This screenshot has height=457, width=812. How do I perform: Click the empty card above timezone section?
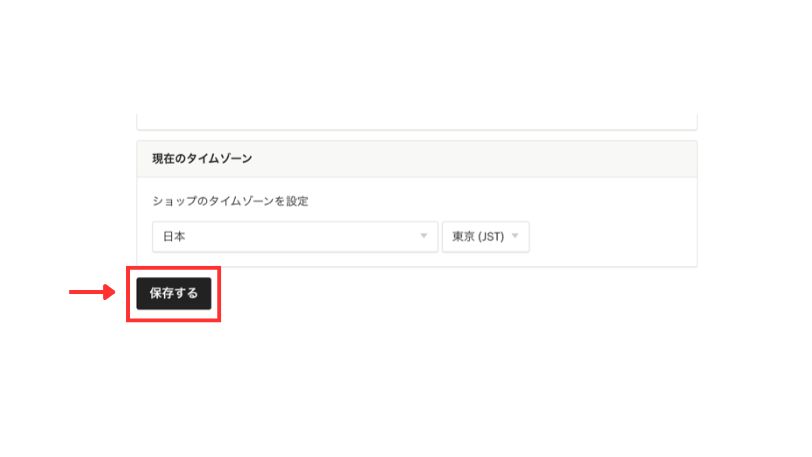[x=417, y=121]
